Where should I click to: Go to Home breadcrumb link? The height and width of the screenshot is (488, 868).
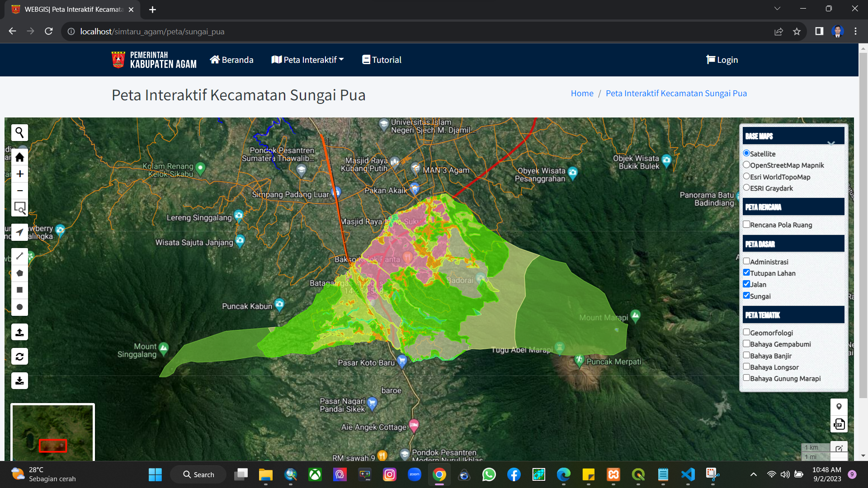(582, 93)
